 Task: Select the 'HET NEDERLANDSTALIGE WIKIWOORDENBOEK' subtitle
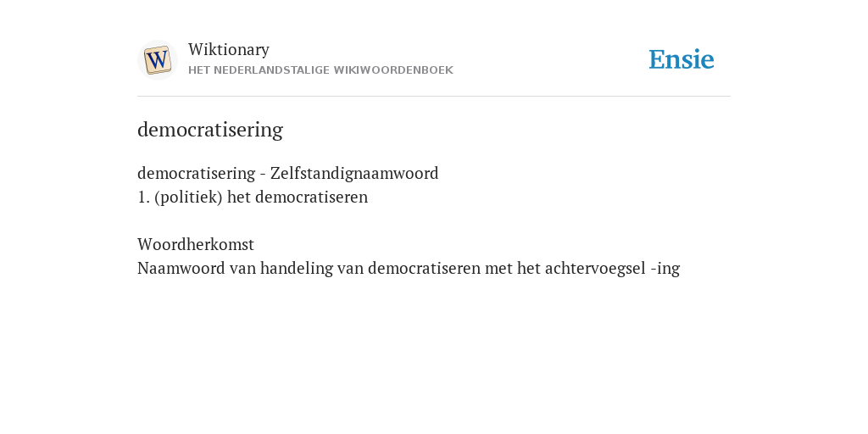(x=320, y=70)
